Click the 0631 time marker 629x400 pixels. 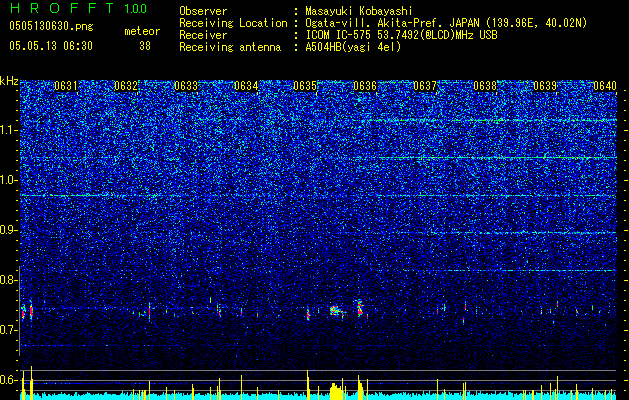66,86
